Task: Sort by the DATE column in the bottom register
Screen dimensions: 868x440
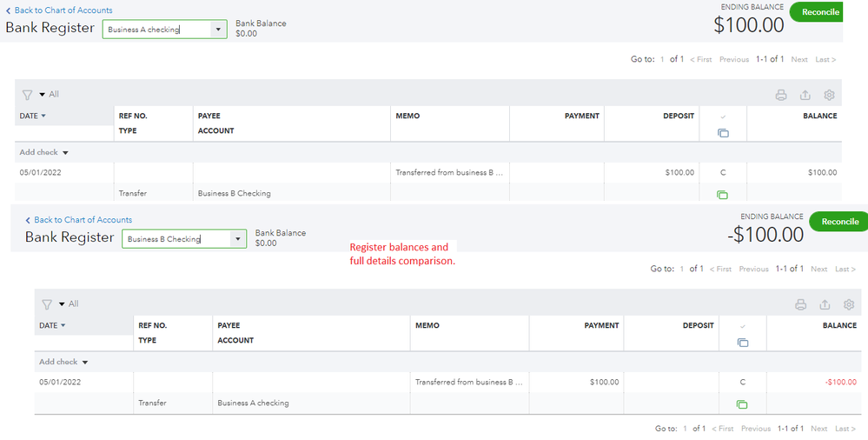Action: click(x=52, y=325)
